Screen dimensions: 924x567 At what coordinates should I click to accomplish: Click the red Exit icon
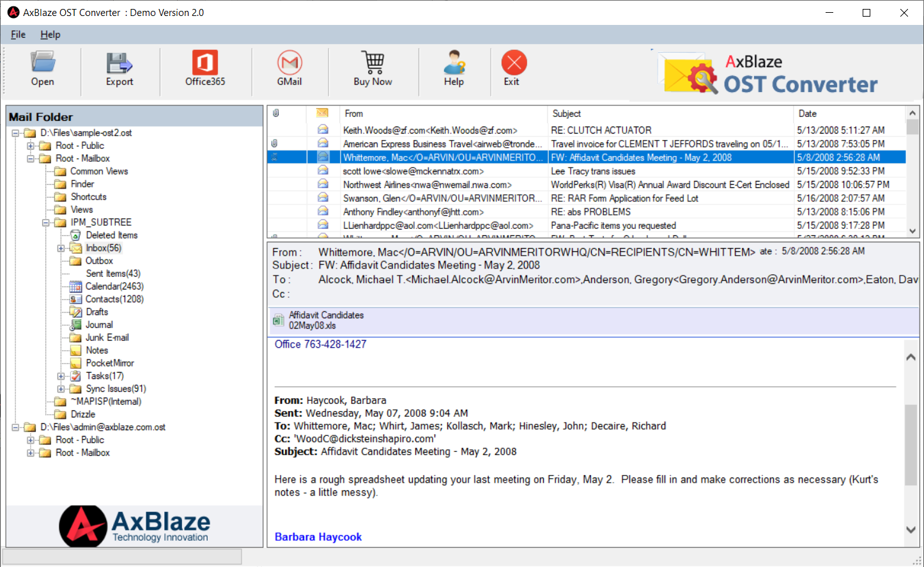[x=514, y=63]
